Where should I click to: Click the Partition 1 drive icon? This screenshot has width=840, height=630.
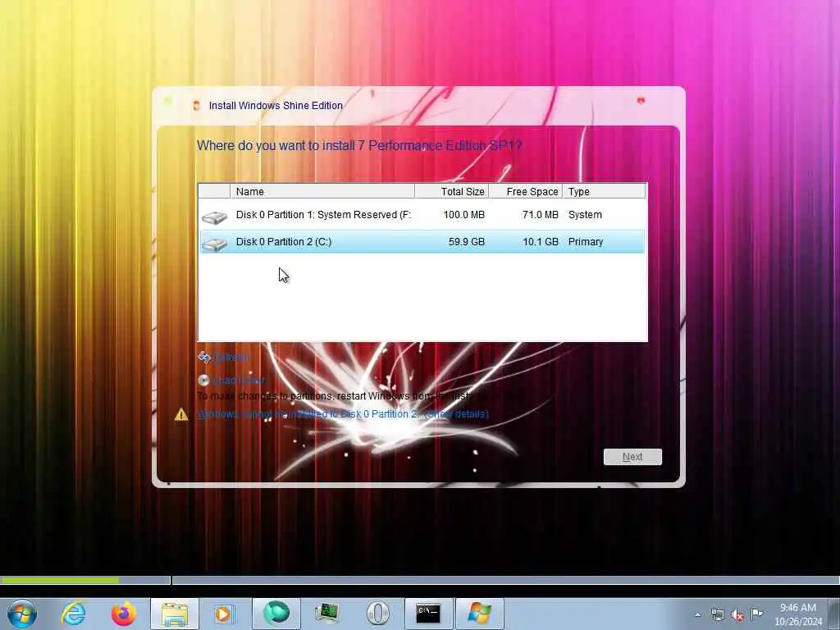tap(214, 217)
